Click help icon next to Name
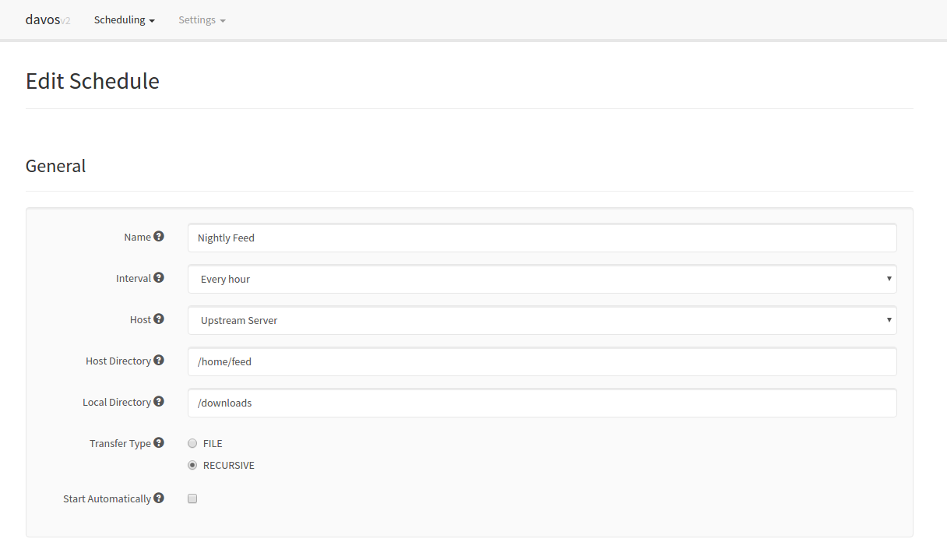This screenshot has width=947, height=560. pos(159,236)
